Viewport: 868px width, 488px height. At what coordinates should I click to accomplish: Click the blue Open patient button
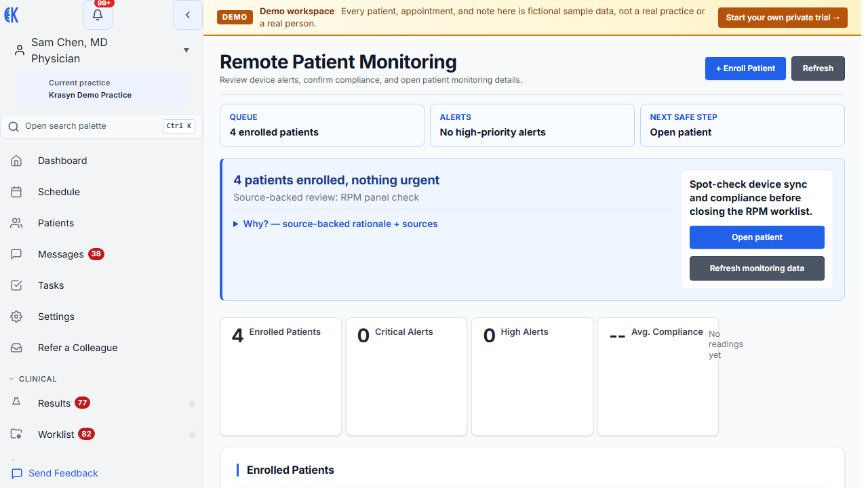tap(757, 237)
